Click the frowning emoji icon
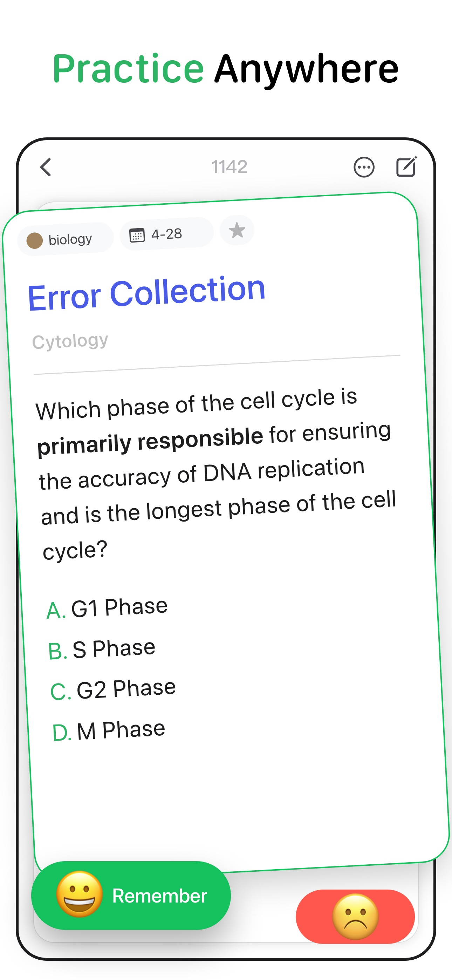452x980 pixels. (x=355, y=917)
